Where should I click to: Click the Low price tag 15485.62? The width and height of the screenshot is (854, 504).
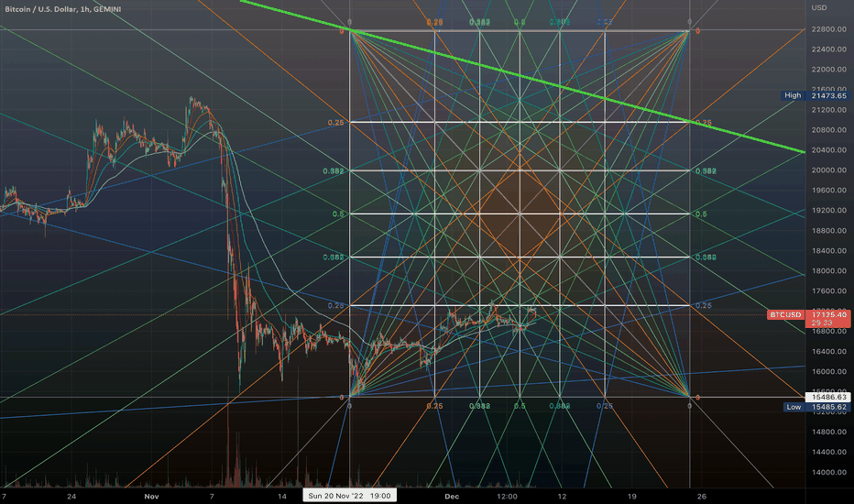pyautogui.click(x=816, y=407)
